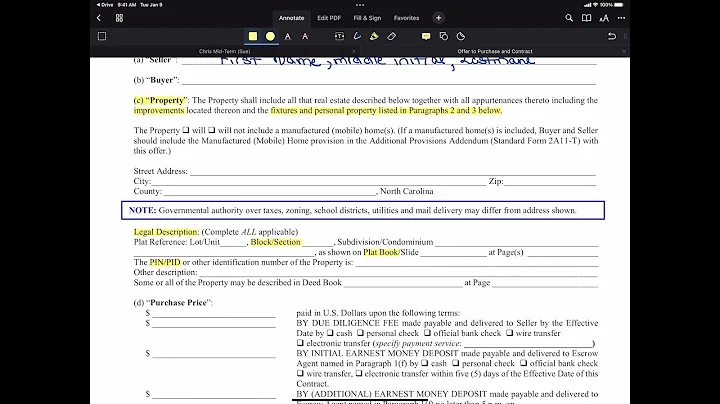
Task: Click the "Purchase Price" heading
Action: pos(178,303)
